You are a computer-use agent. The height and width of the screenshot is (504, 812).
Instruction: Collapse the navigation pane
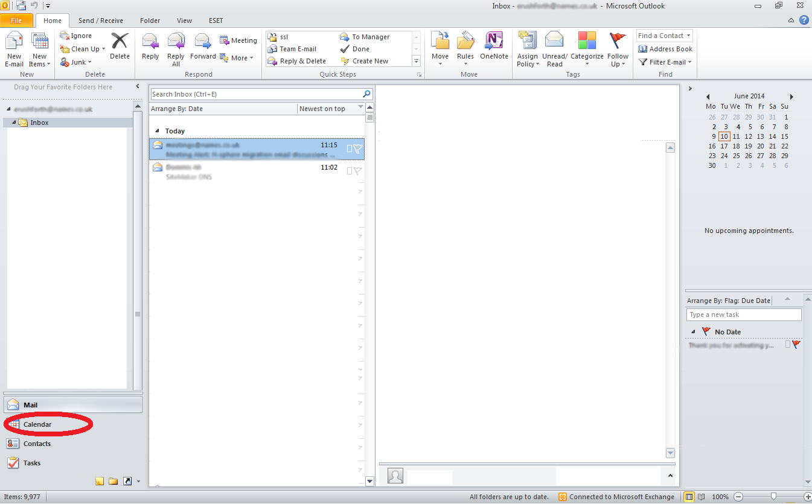point(138,87)
